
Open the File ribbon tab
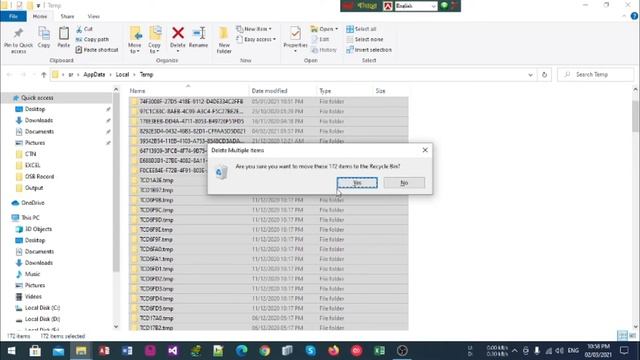13,16
